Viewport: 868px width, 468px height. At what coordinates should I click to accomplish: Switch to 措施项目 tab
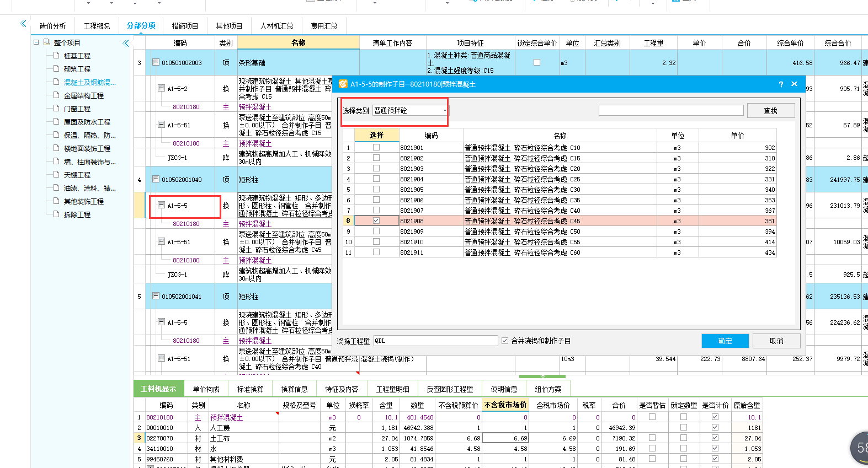pyautogui.click(x=185, y=26)
